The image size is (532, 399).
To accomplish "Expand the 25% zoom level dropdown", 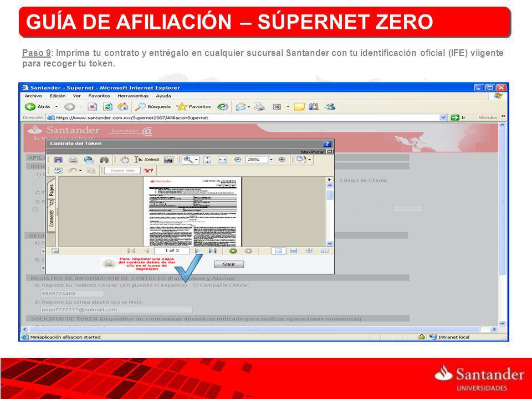I will pyautogui.click(x=271, y=160).
